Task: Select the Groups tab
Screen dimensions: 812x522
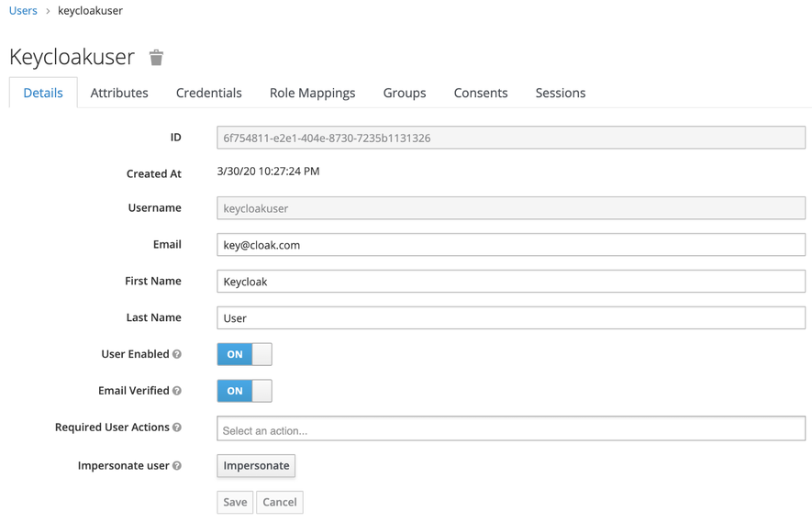Action: 404,93
